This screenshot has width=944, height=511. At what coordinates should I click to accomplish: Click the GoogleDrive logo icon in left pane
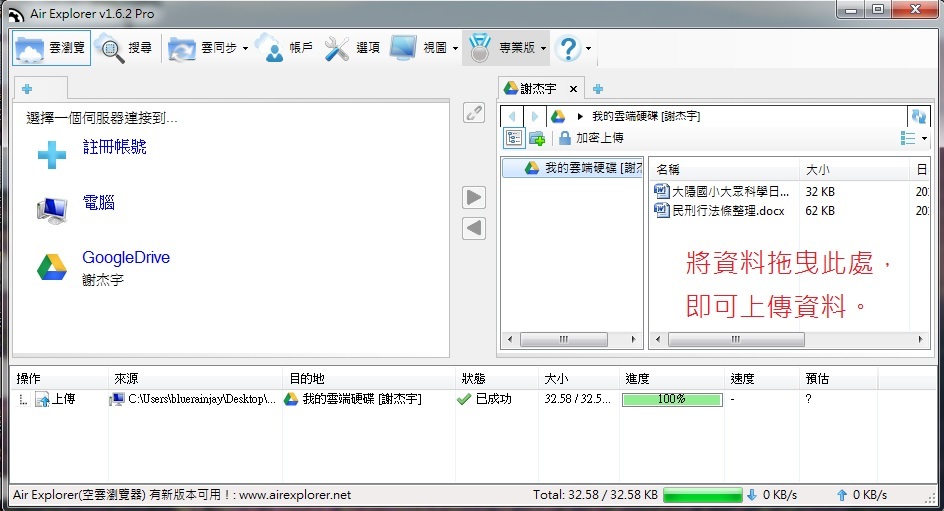pyautogui.click(x=52, y=267)
